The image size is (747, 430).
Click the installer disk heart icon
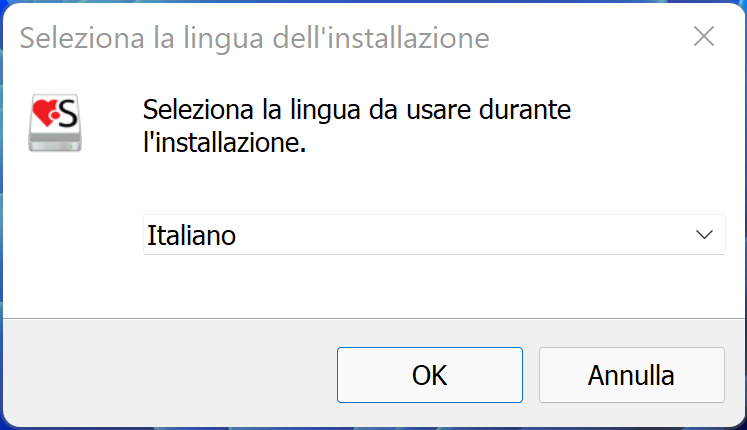(x=55, y=124)
